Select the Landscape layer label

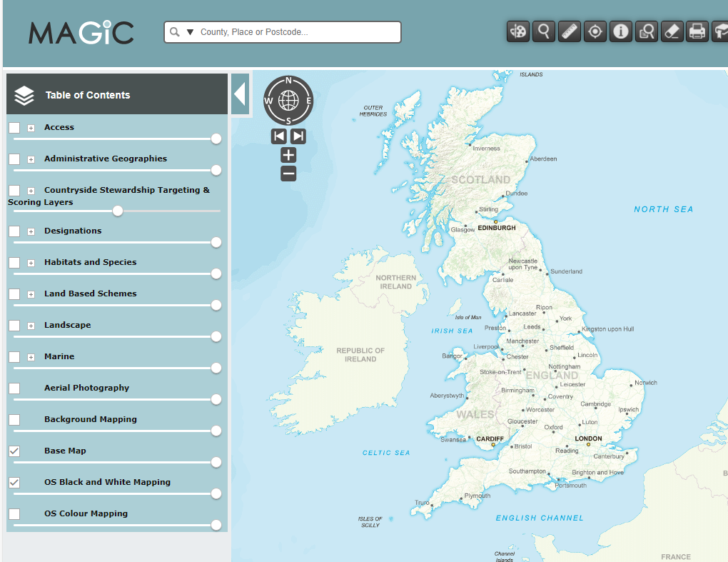click(x=67, y=325)
